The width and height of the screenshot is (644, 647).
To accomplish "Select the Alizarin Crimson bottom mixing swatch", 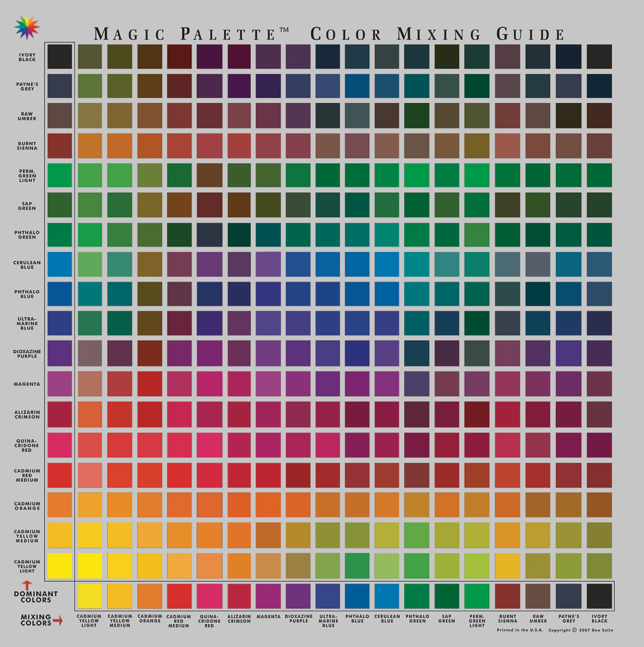I will (238, 597).
